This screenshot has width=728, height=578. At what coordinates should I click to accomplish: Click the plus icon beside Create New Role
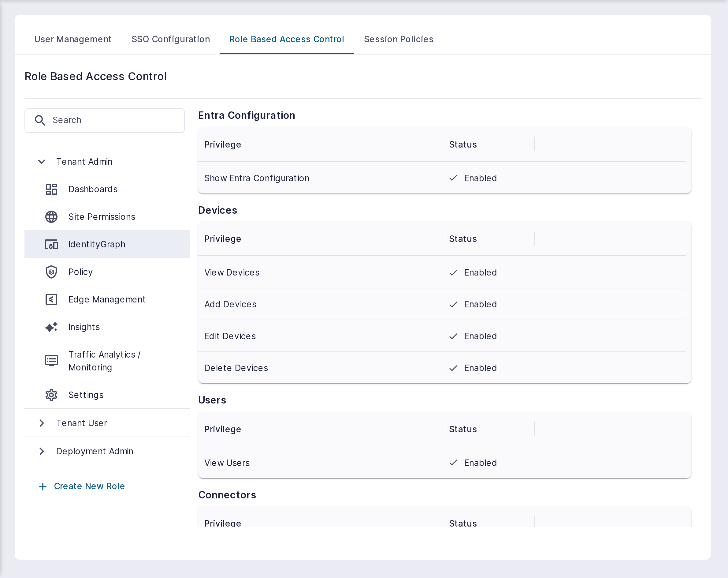click(x=43, y=486)
